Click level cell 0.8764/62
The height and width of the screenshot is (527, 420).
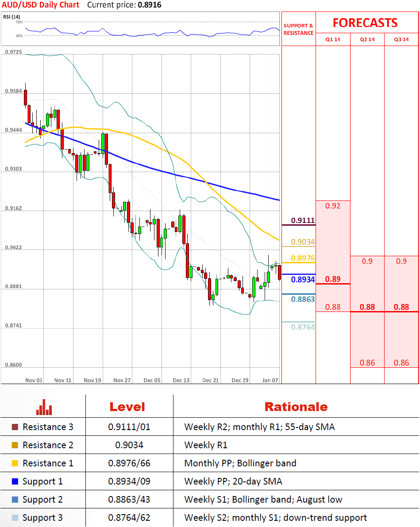click(x=129, y=518)
